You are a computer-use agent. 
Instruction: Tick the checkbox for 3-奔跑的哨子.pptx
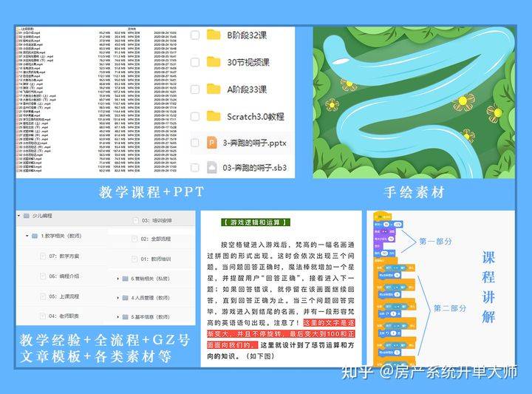click(195, 143)
